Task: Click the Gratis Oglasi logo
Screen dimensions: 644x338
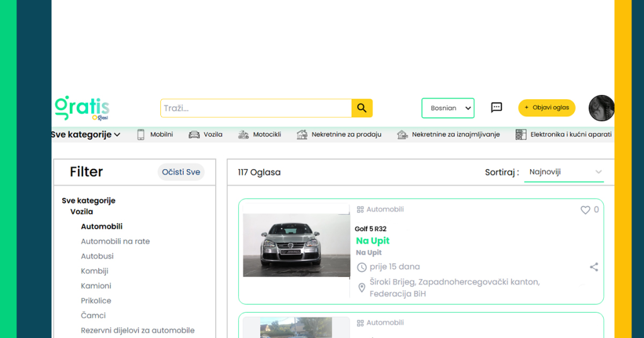Action: coord(82,108)
